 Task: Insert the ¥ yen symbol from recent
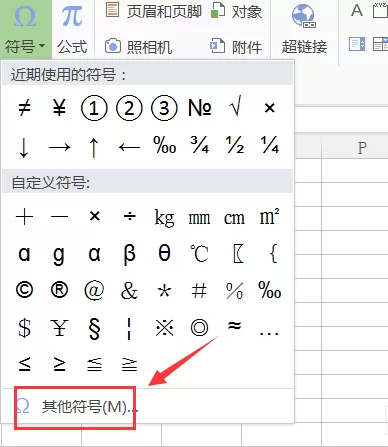click(59, 108)
